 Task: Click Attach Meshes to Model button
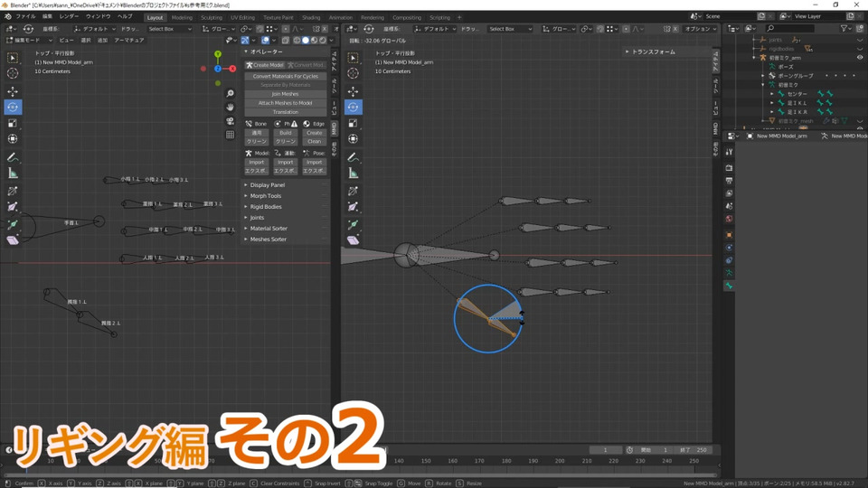click(x=285, y=103)
